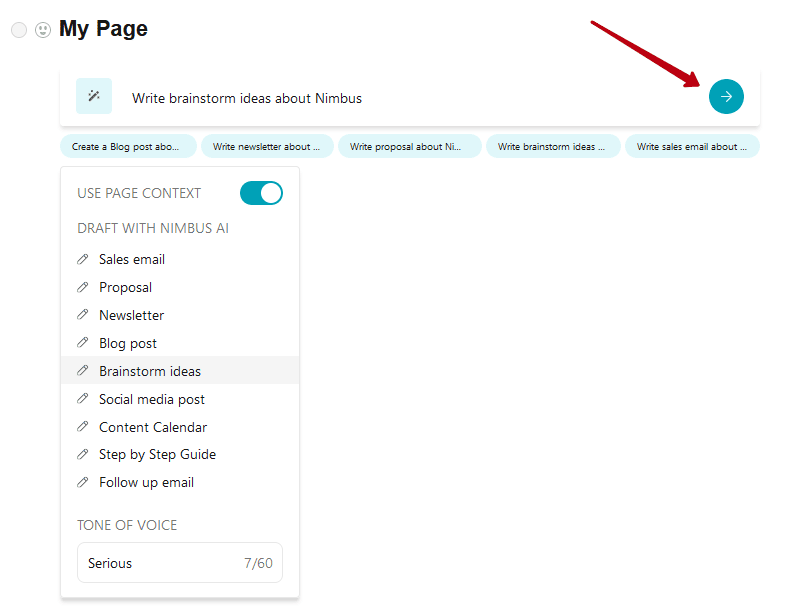Select Content Calendar draft option
Image resolution: width=788 pixels, height=610 pixels.
tap(180, 427)
